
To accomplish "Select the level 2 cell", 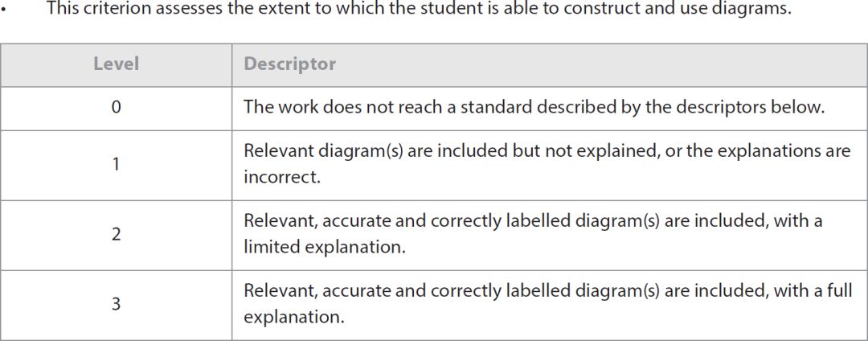I will [x=116, y=235].
